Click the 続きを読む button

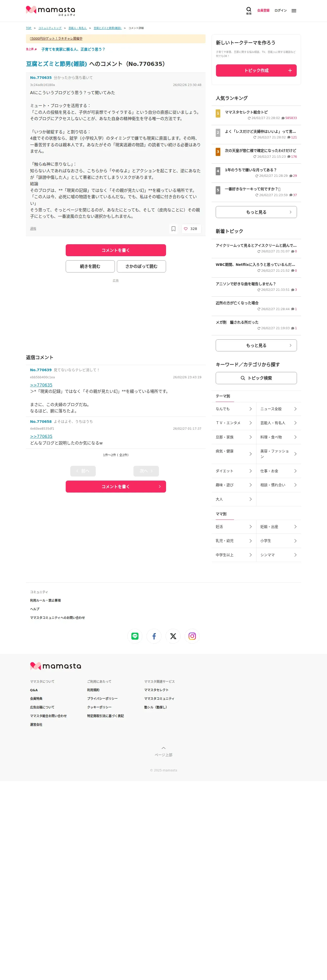[90, 266]
